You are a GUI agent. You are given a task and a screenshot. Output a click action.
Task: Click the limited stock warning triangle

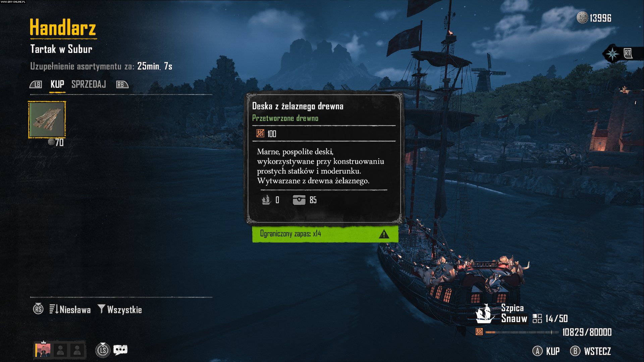[384, 234]
